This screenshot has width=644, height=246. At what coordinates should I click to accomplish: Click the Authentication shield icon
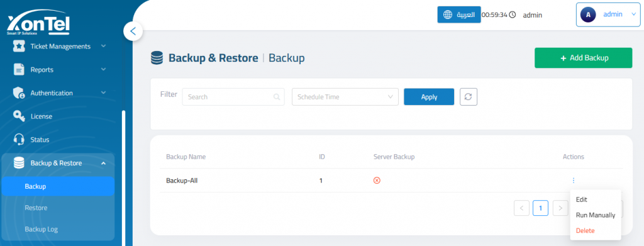pyautogui.click(x=19, y=93)
